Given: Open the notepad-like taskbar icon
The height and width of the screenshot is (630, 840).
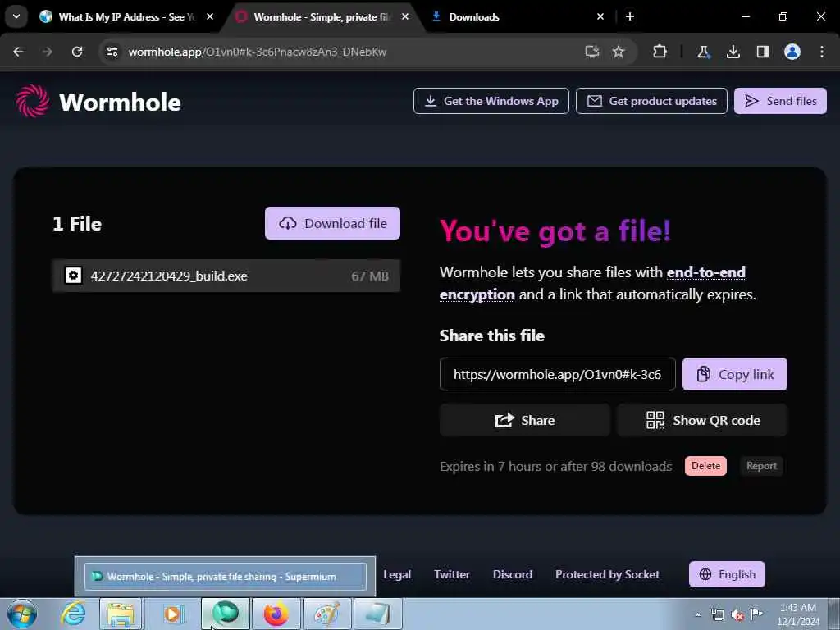Looking at the screenshot, I should (x=377, y=614).
